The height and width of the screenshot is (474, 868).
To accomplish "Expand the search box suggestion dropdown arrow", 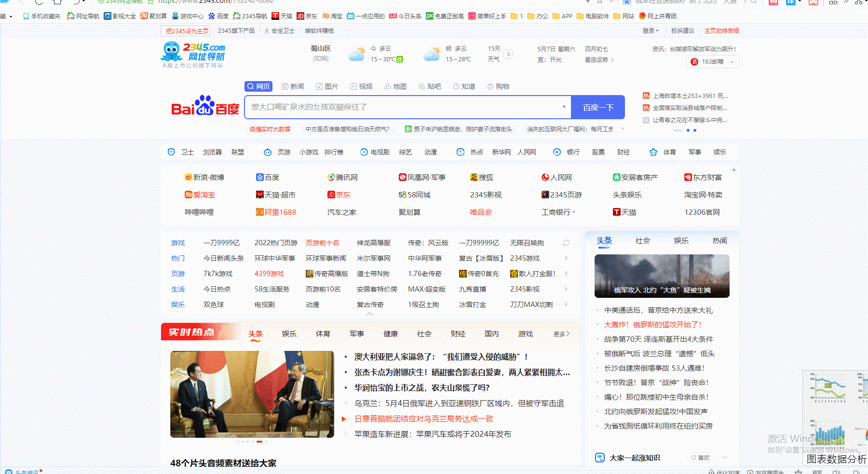I will [564, 107].
